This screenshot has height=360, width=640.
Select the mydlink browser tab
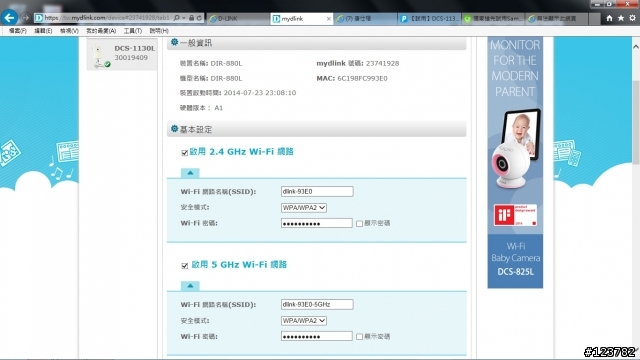[x=301, y=19]
